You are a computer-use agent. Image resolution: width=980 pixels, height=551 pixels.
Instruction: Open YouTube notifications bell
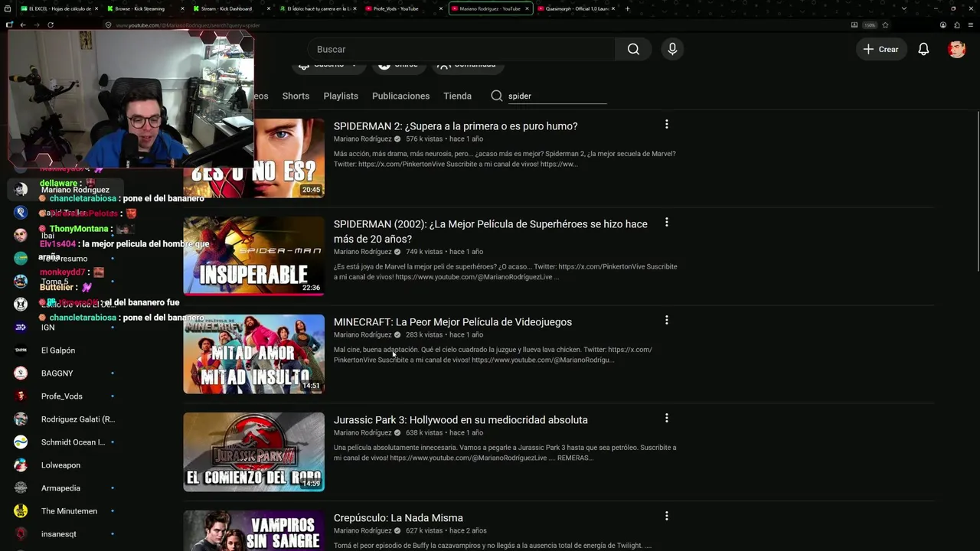[x=923, y=49]
